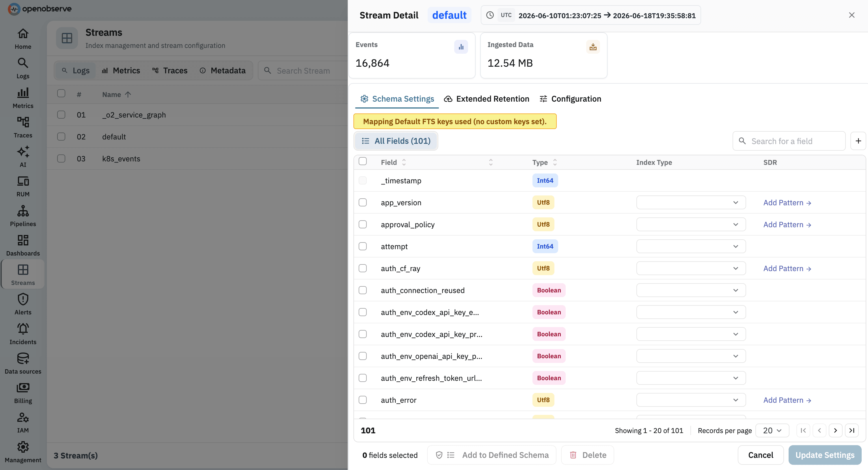Check the auth_cf_ray field checkbox
Screen dimensions: 868x470
(x=363, y=268)
